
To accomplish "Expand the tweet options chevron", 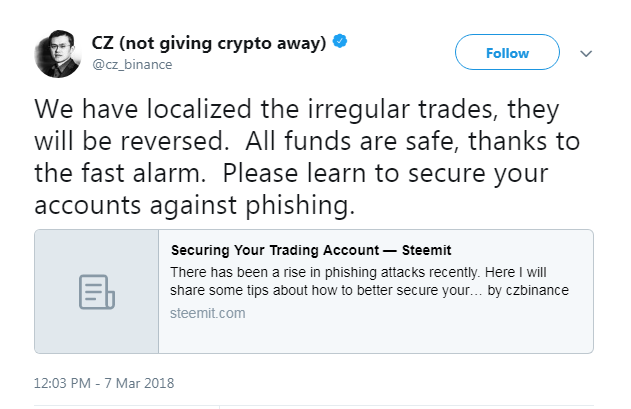I will coord(586,53).
